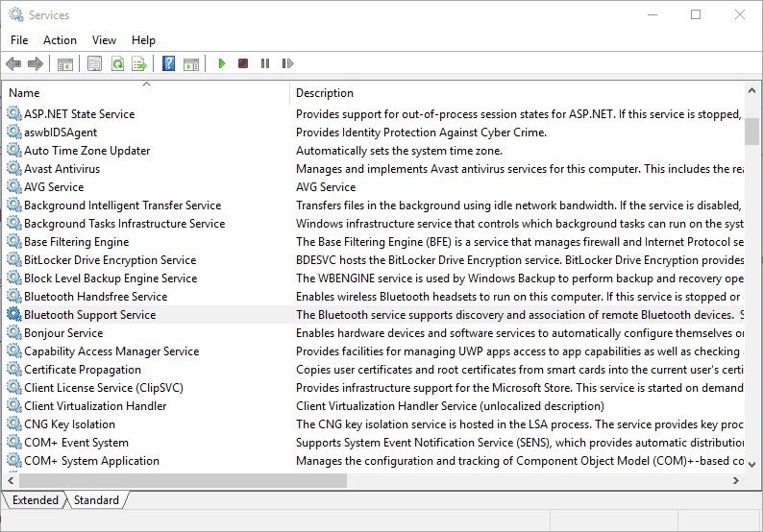Screen dimensions: 763x532
Task: Select Client Virtualization Handler service
Action: click(95, 405)
